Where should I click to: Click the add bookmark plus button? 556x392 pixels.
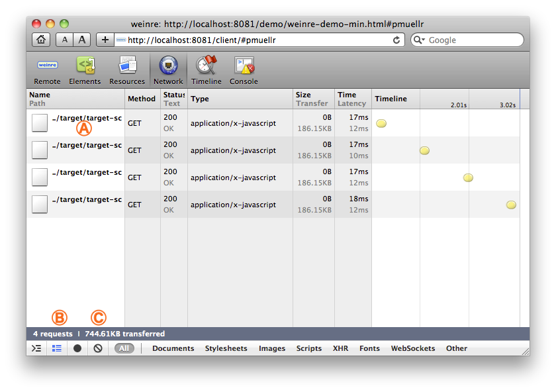(105, 40)
